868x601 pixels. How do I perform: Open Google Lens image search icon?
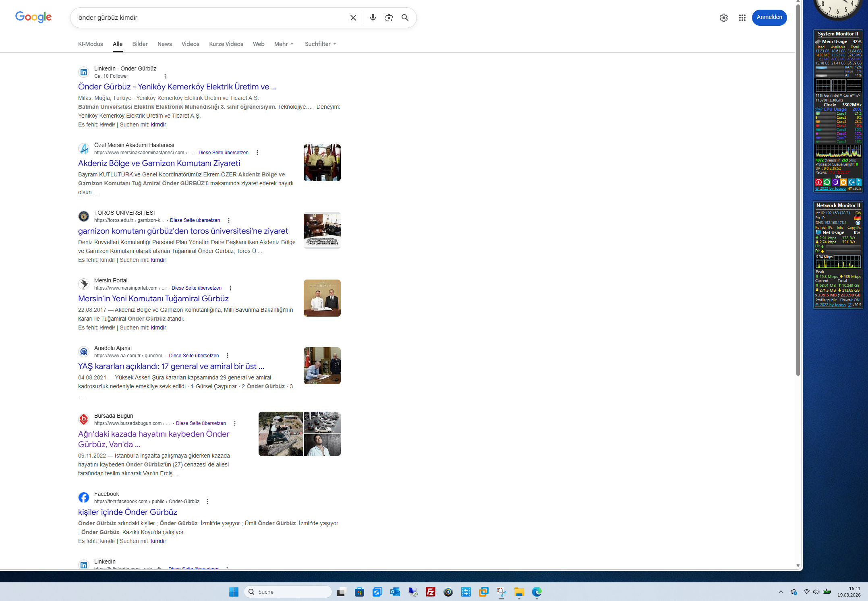tap(389, 18)
